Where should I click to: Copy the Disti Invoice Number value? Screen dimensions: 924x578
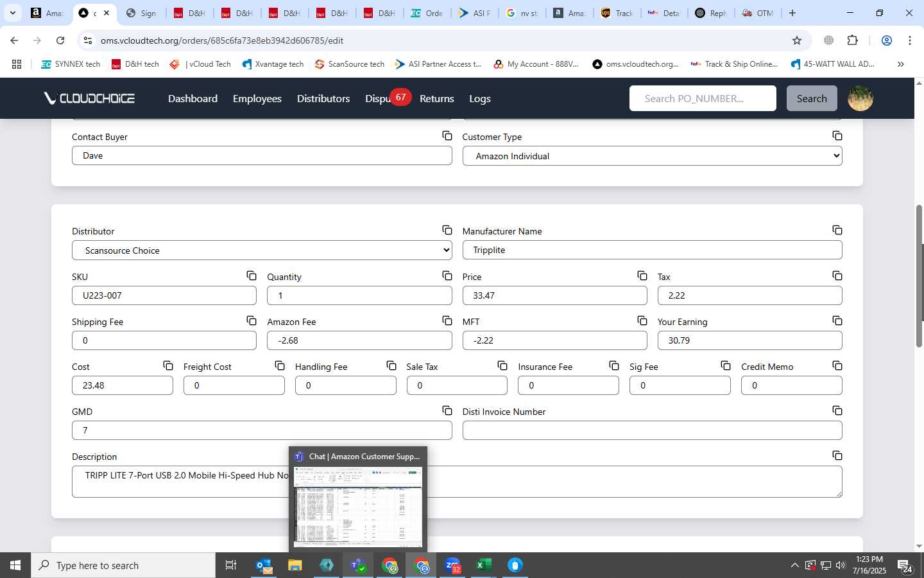[x=837, y=410]
